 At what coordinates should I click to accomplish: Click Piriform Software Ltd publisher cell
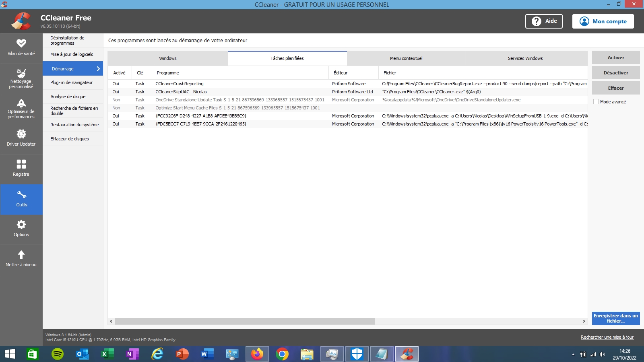pyautogui.click(x=352, y=92)
